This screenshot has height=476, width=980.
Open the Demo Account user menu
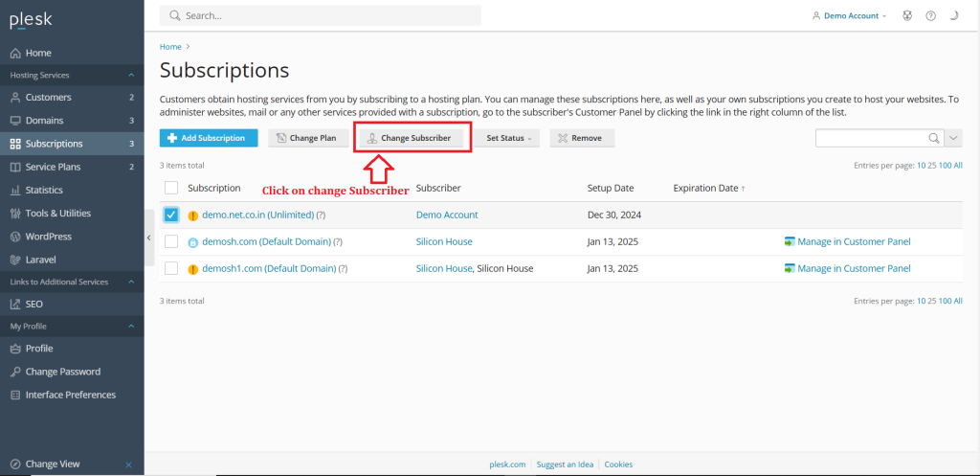tap(850, 16)
